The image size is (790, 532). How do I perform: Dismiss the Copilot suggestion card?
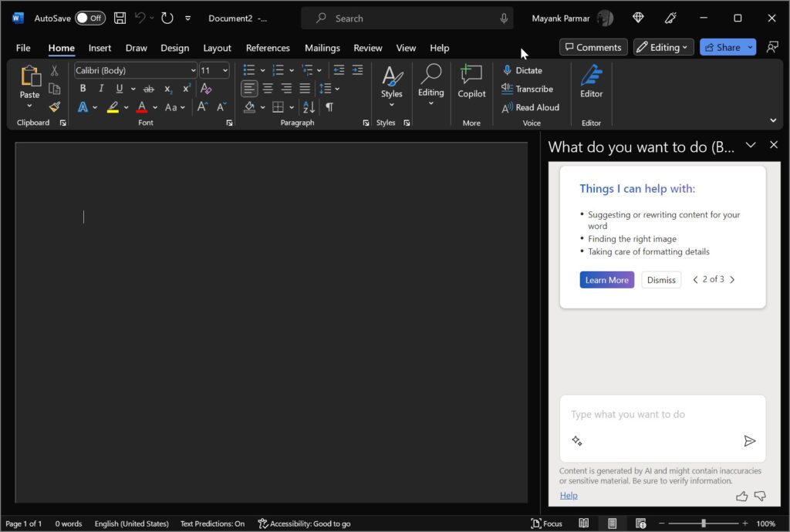pyautogui.click(x=661, y=279)
